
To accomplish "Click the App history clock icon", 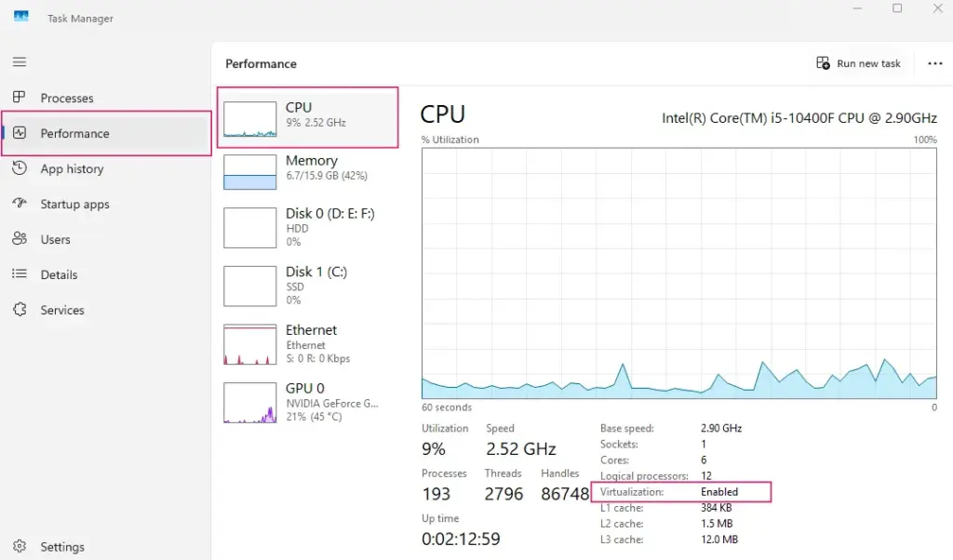I will 20,168.
